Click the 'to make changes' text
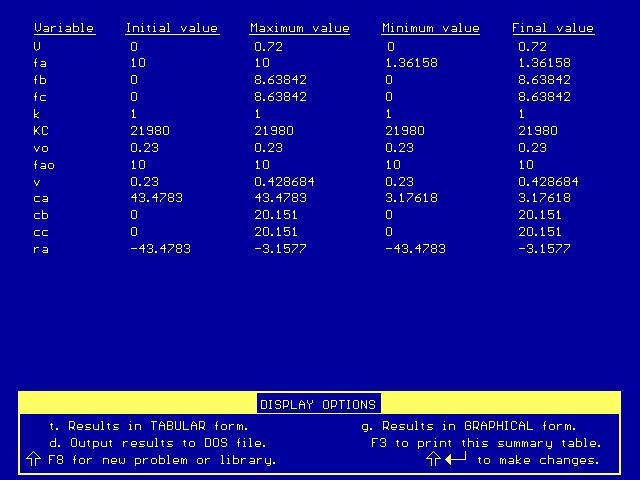The image size is (640, 480). [538, 460]
